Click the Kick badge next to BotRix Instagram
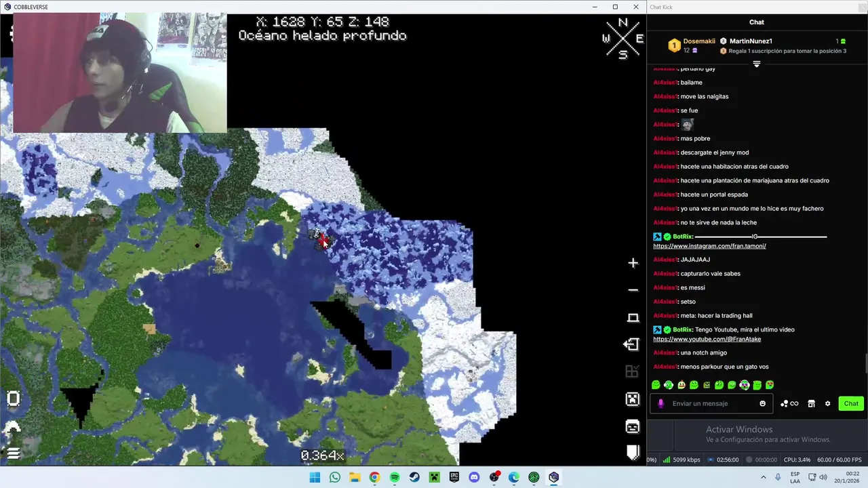The width and height of the screenshot is (868, 488). pos(657,237)
